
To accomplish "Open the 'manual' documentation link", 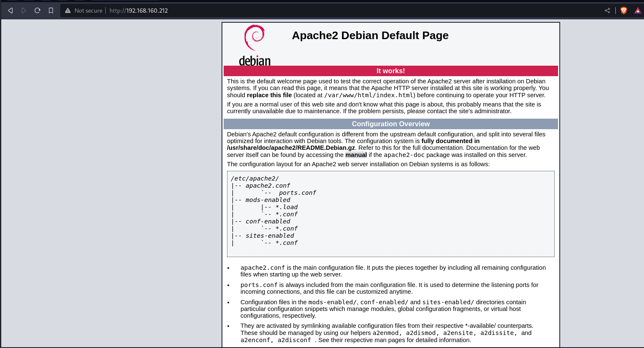I will (356, 155).
